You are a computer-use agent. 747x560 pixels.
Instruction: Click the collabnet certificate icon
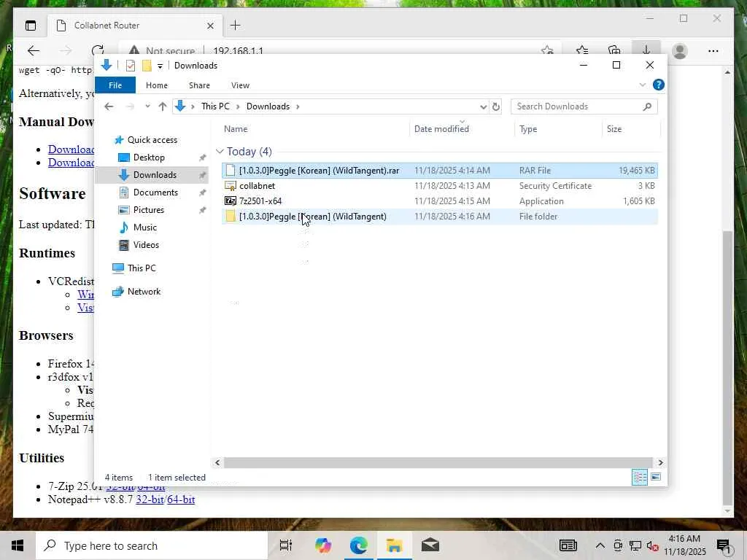pyautogui.click(x=231, y=186)
